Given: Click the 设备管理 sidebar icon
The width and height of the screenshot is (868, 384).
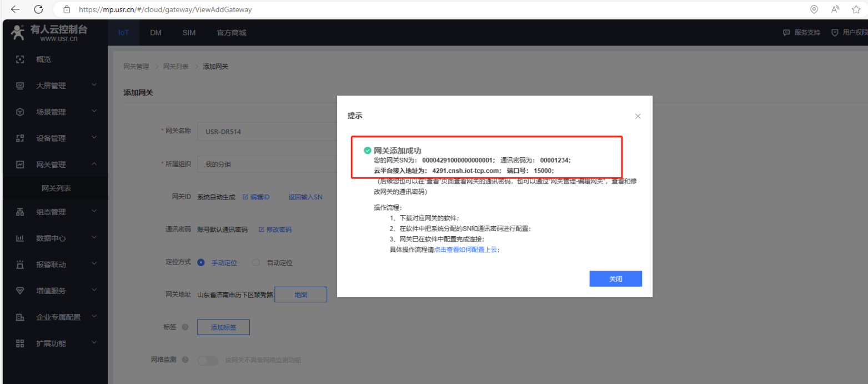Looking at the screenshot, I should pos(20,138).
